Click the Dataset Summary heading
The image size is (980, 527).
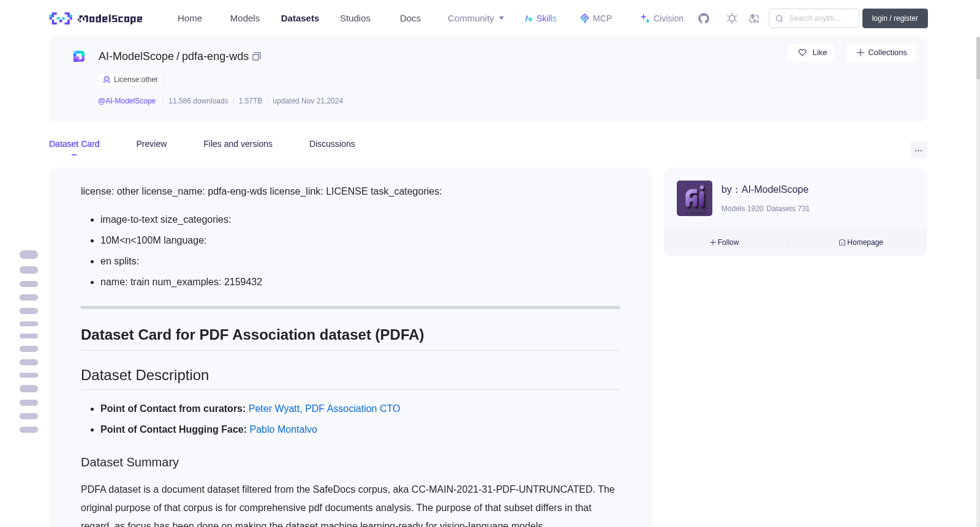coord(130,462)
